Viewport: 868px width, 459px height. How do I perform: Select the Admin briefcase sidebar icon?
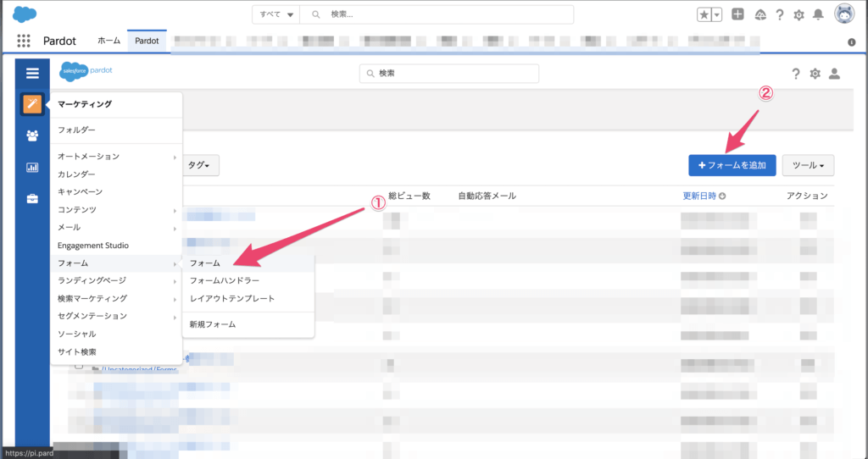click(33, 199)
